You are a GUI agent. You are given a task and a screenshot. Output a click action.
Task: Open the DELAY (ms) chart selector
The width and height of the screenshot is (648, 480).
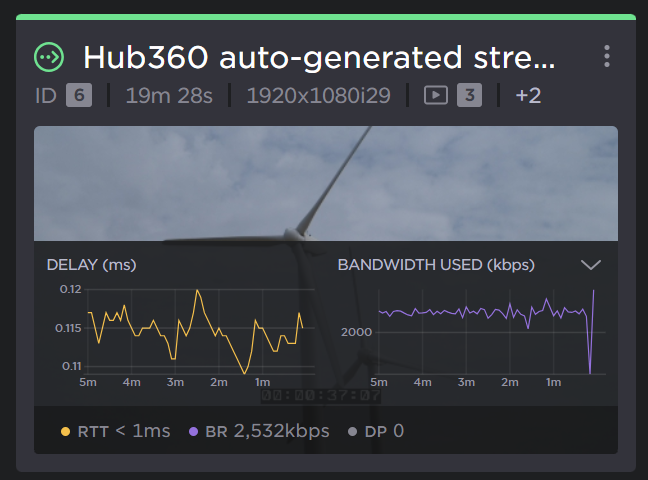[x=91, y=265]
